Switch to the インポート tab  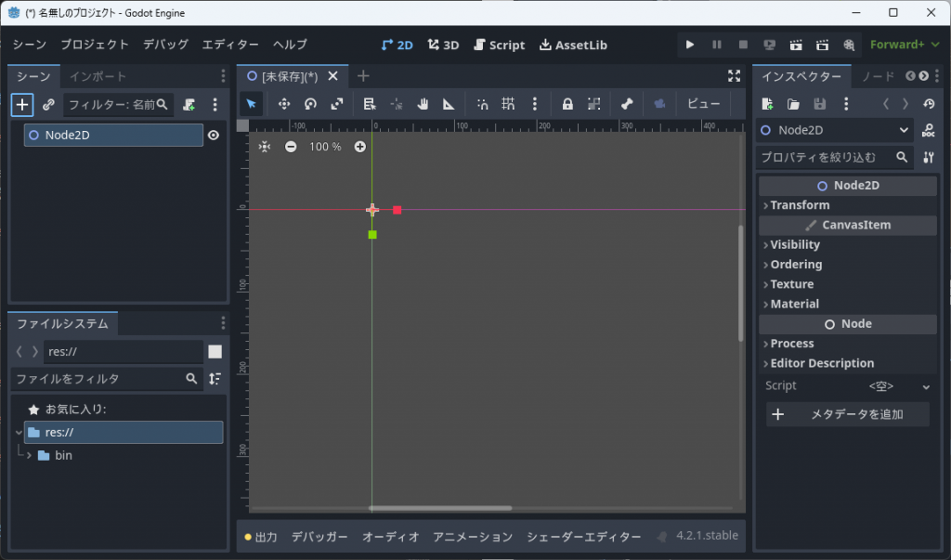(98, 76)
